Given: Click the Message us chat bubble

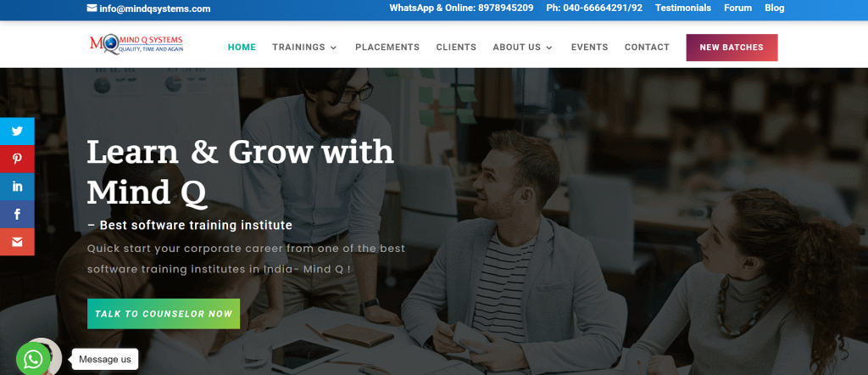Looking at the screenshot, I should point(104,360).
